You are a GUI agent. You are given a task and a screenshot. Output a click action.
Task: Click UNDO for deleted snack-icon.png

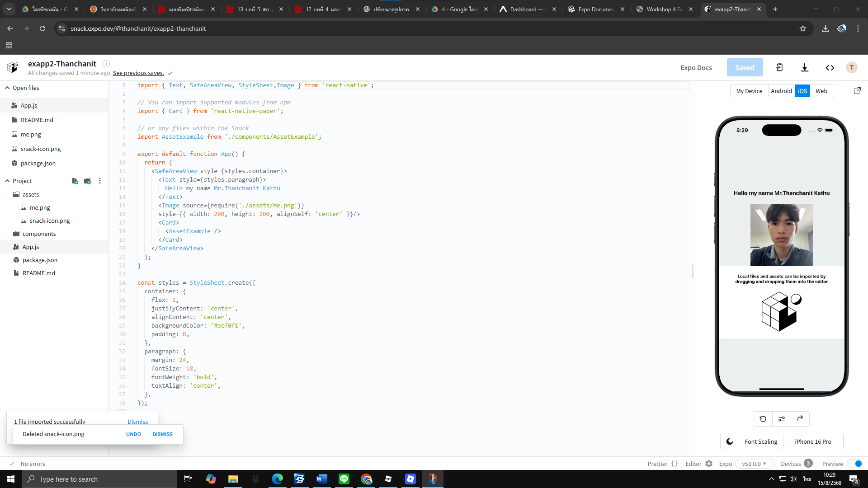point(133,434)
